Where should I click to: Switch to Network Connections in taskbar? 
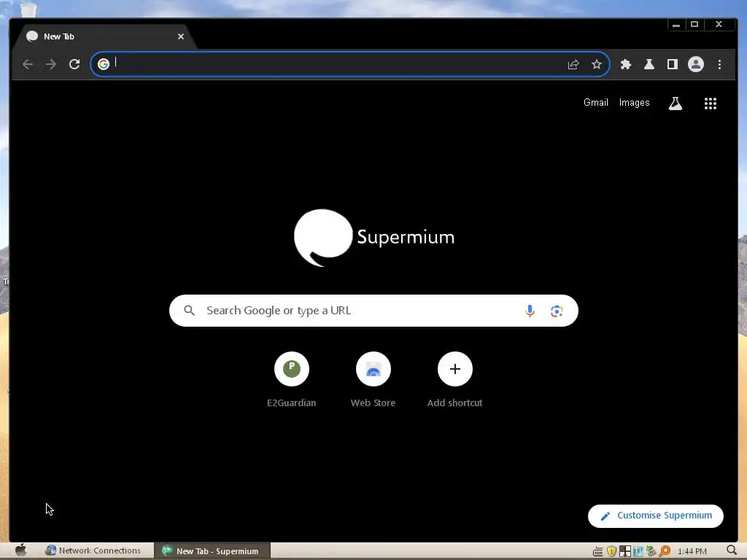pos(93,551)
